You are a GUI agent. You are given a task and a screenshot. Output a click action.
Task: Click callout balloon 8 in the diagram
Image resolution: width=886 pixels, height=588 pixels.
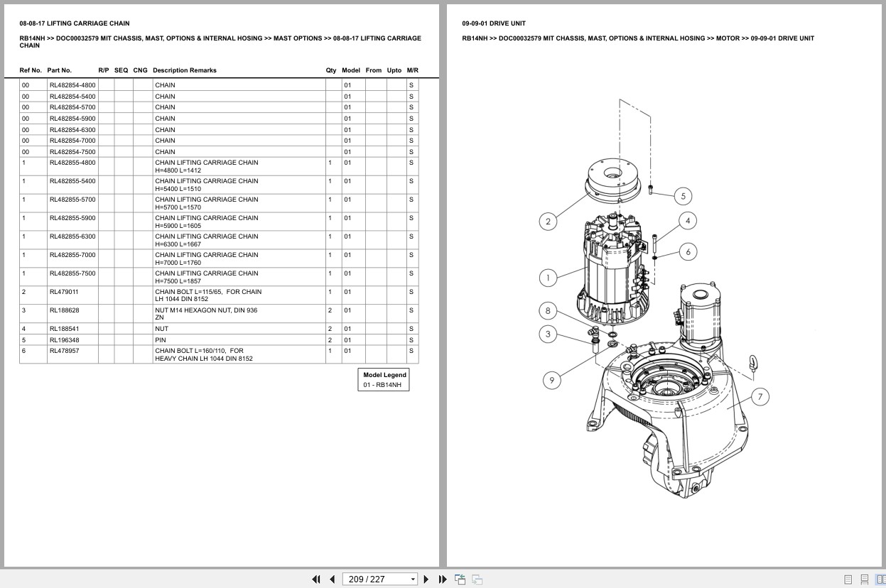[548, 310]
